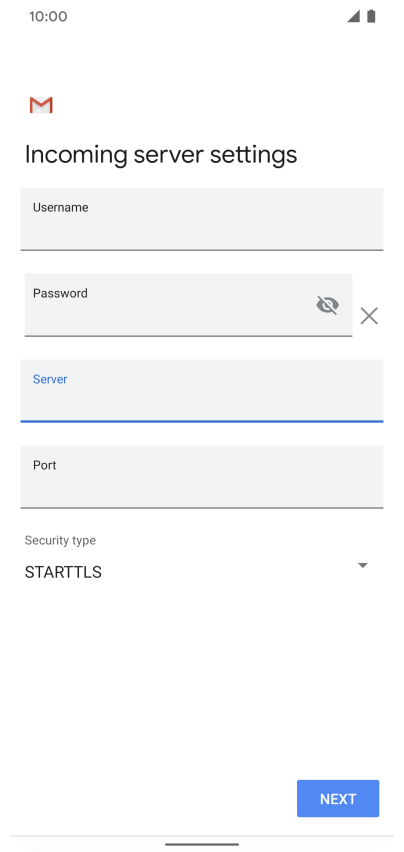Tap the Gmail logo icon

(x=41, y=105)
